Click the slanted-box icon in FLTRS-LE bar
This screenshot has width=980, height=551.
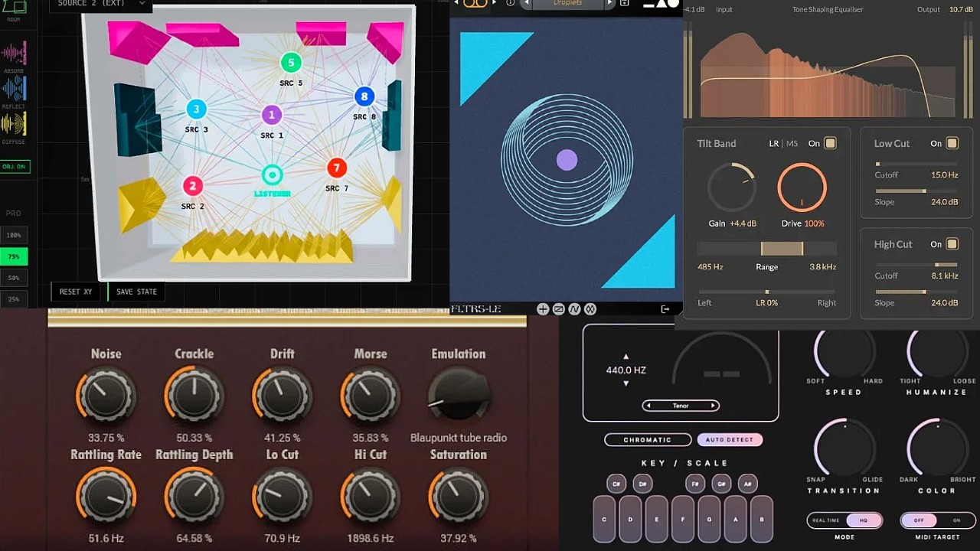coord(559,309)
